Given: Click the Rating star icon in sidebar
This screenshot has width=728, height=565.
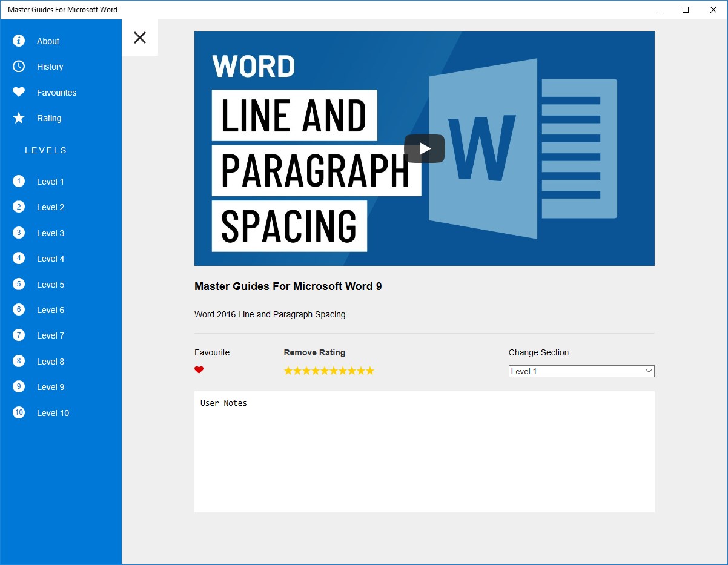Looking at the screenshot, I should tap(19, 118).
